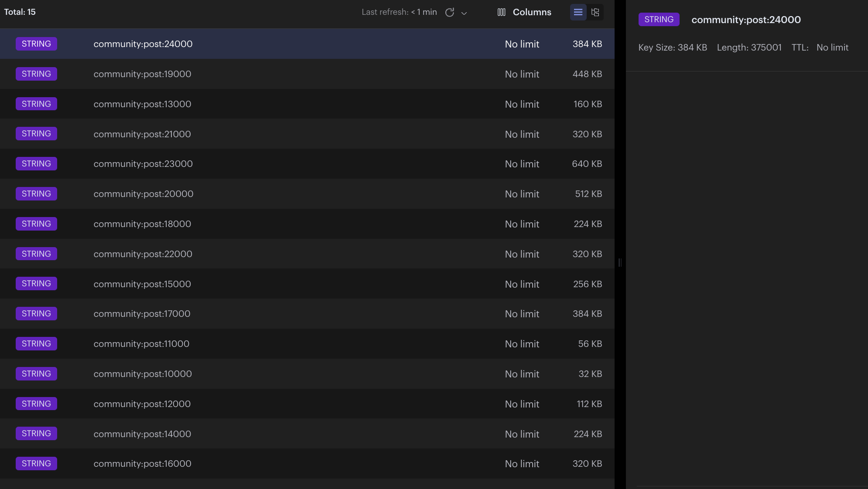
Task: Select key community:post:10000
Action: pyautogui.click(x=142, y=374)
